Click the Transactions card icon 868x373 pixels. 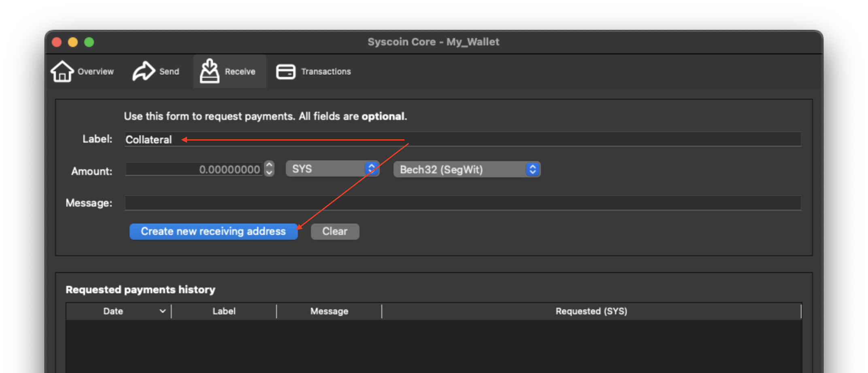(x=286, y=72)
